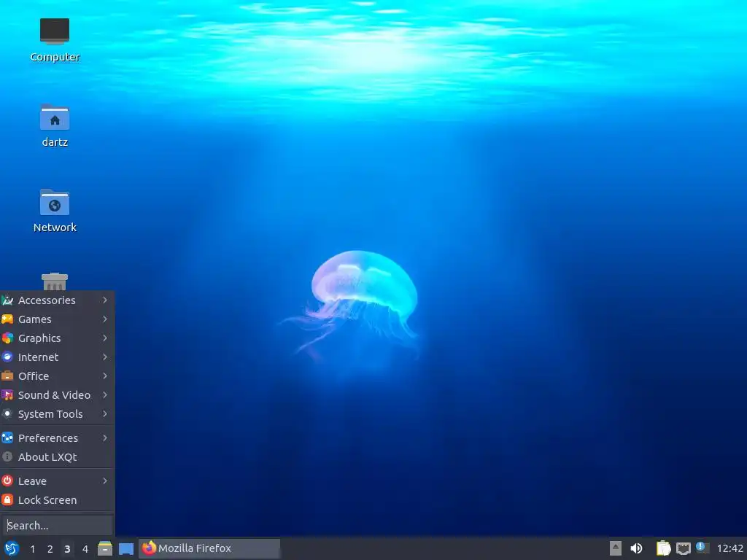747x560 pixels.
Task: Click the blue show desktop icon in the panel
Action: [x=125, y=549]
